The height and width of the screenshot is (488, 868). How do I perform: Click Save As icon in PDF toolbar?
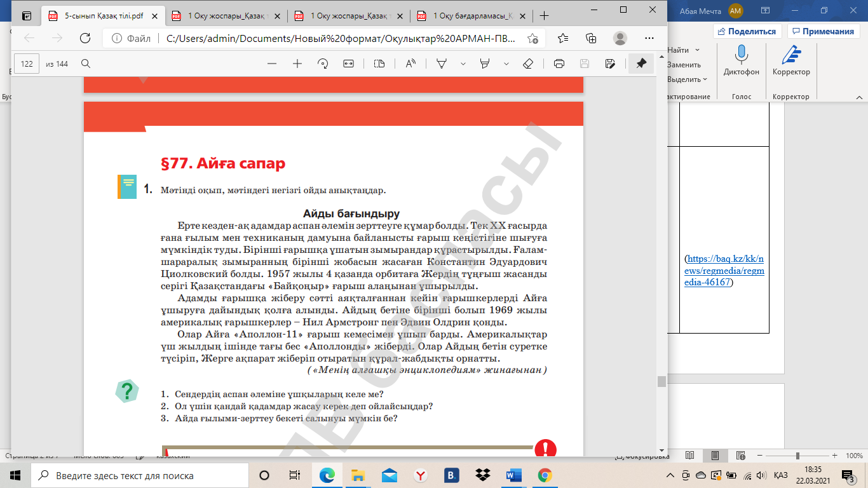click(610, 64)
